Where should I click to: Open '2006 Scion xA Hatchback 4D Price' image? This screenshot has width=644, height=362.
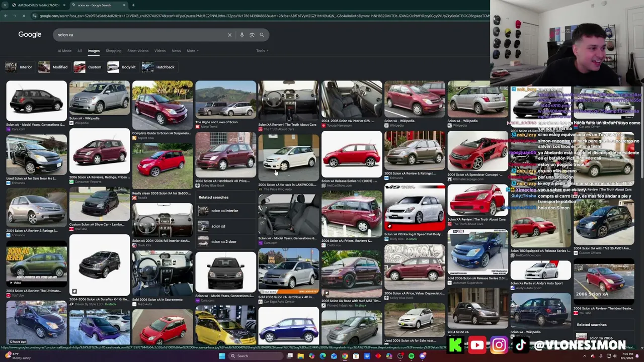pyautogui.click(x=225, y=155)
